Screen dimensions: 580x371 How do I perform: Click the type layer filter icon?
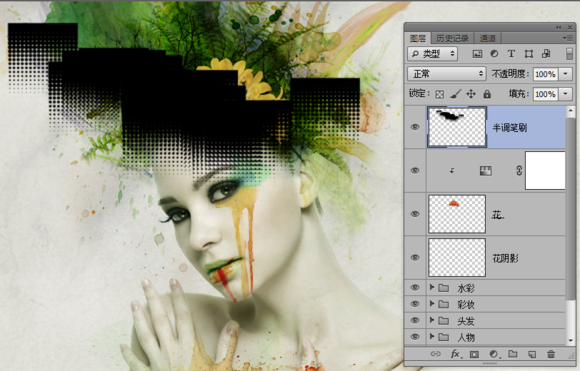tap(511, 54)
